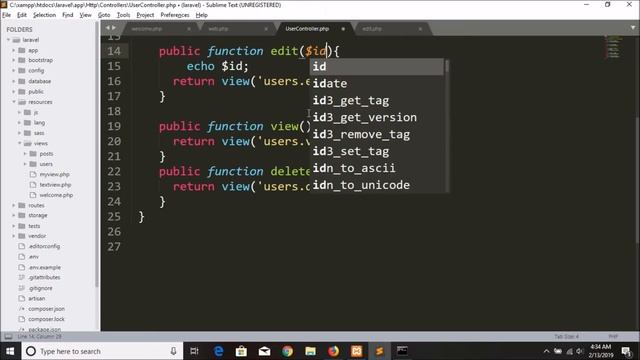
Task: Open the Edit menu
Action: click(x=22, y=15)
